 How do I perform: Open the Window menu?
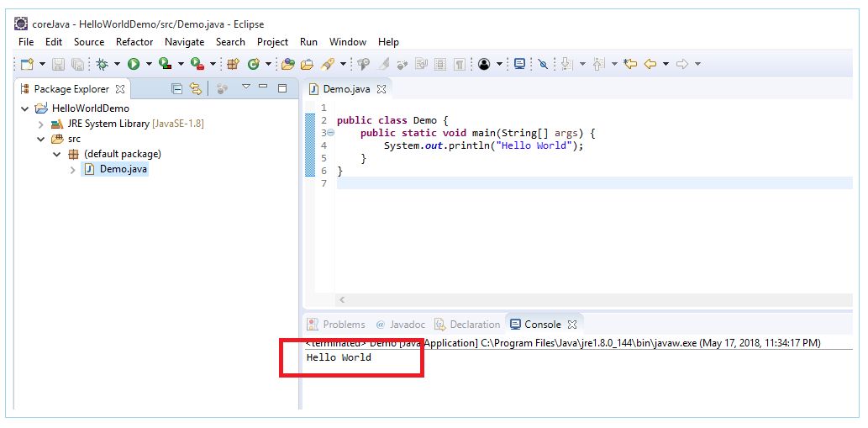[348, 42]
